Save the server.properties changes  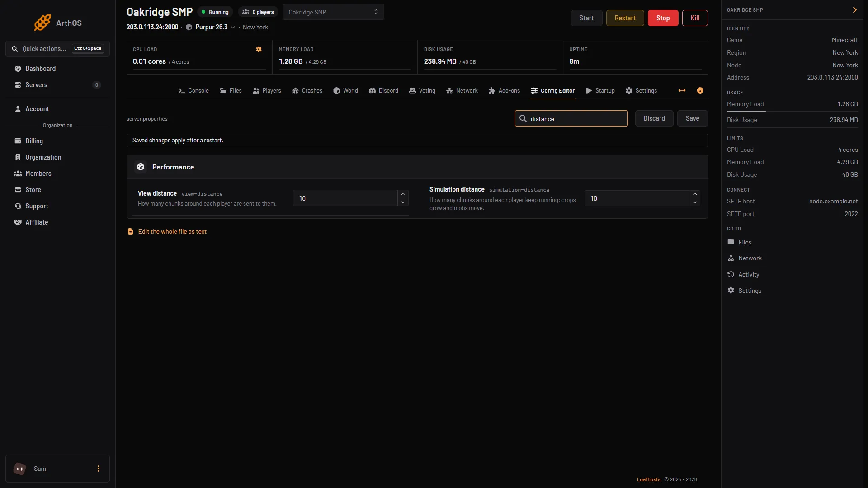tap(692, 118)
